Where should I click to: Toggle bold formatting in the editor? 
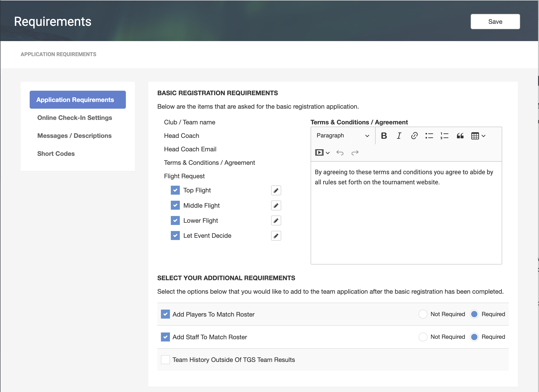(x=384, y=136)
